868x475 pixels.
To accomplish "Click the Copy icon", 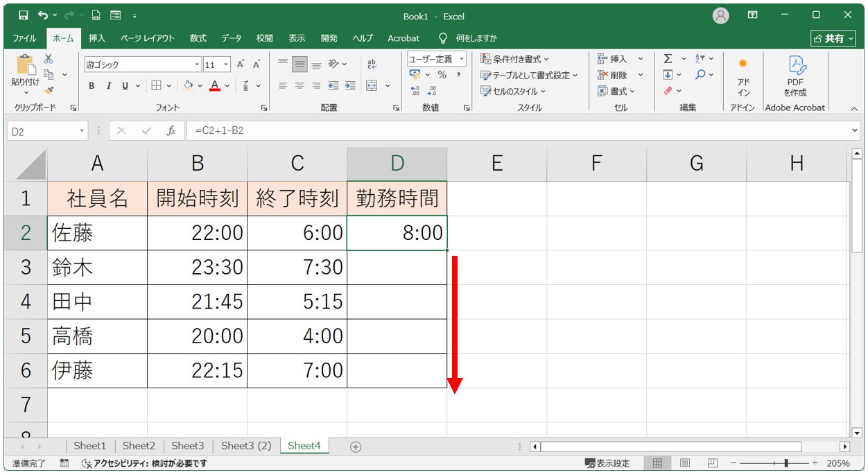I will pyautogui.click(x=49, y=74).
